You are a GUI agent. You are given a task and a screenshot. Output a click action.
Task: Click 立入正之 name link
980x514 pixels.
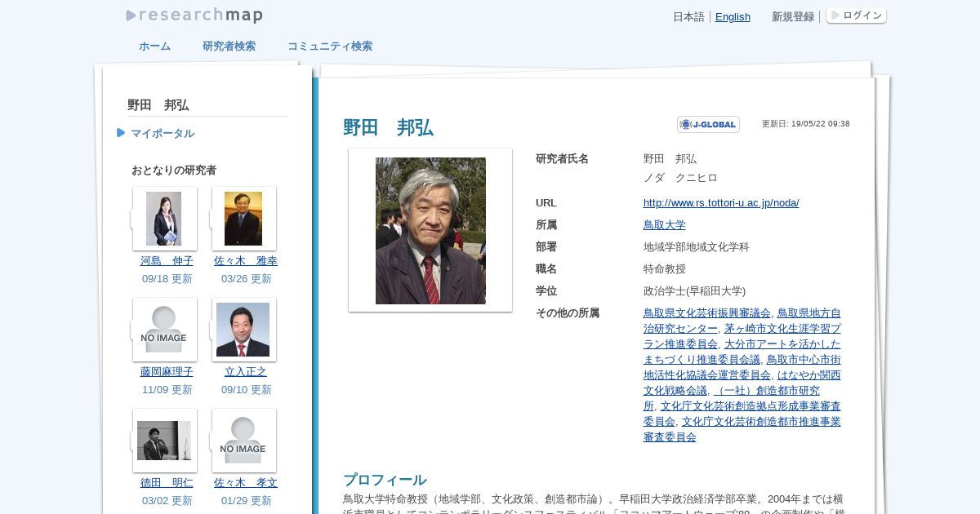pos(246,372)
